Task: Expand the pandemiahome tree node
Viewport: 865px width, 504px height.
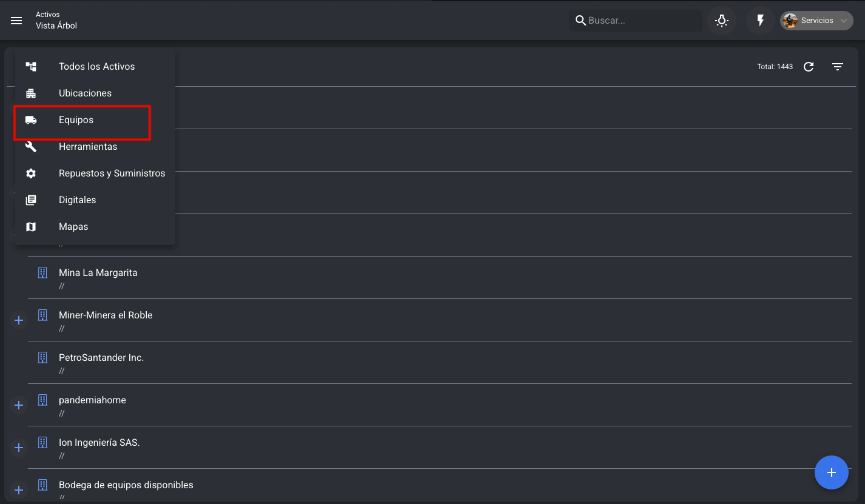Action: click(x=19, y=405)
